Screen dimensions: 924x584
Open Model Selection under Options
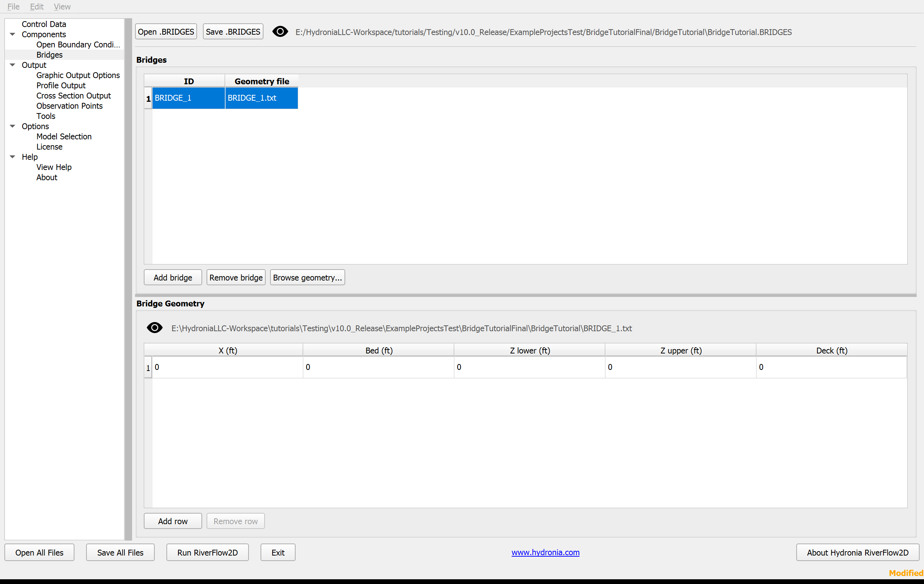[64, 136]
